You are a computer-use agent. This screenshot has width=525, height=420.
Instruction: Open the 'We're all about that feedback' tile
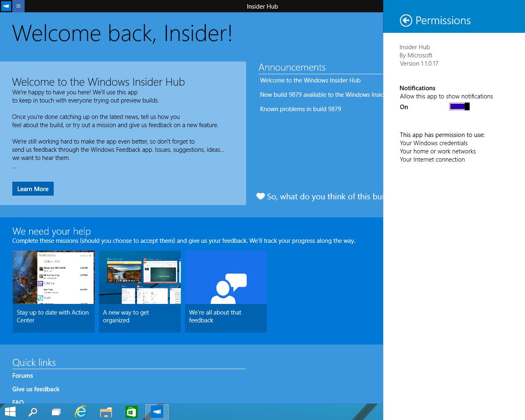pos(226,292)
